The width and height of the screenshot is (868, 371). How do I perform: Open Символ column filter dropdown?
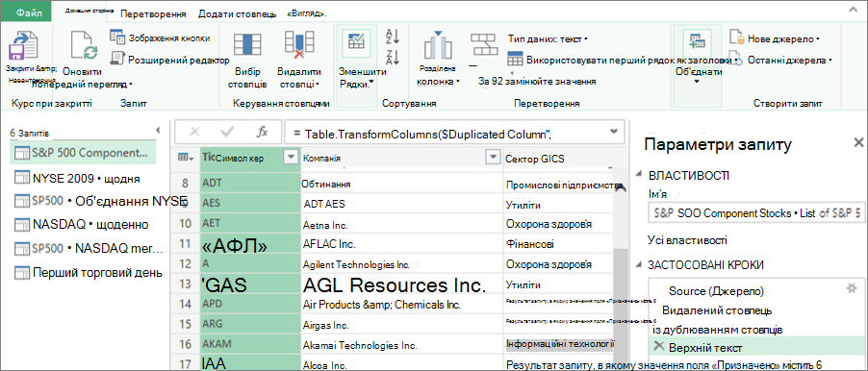tap(291, 158)
